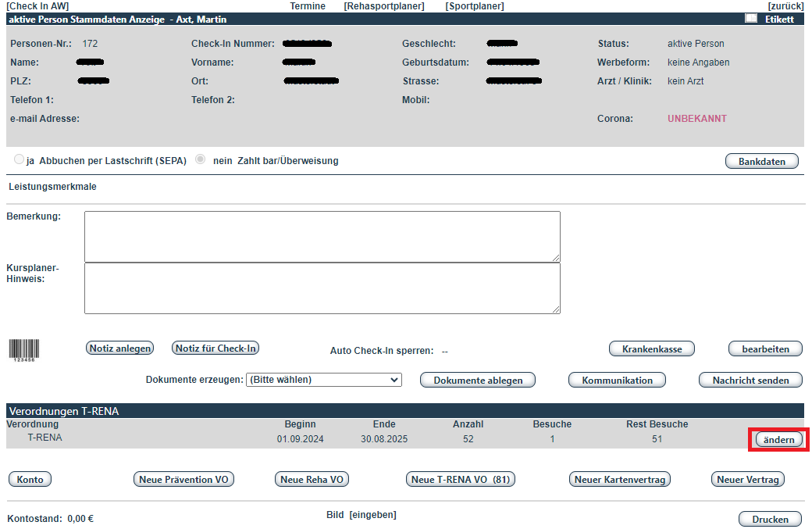Viewport: 812px width, 529px height.
Task: Toggle the Etikett checkbox
Action: coord(751,19)
